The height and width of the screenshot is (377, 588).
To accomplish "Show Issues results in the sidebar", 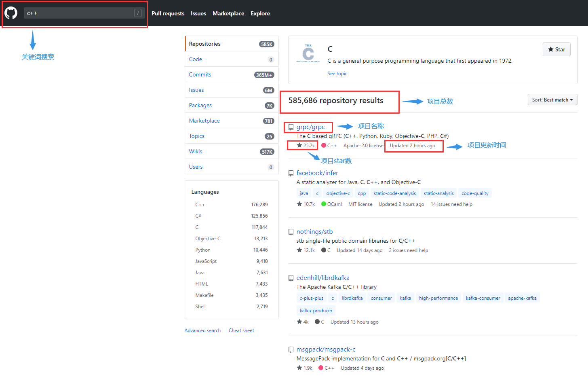I will 232,90.
